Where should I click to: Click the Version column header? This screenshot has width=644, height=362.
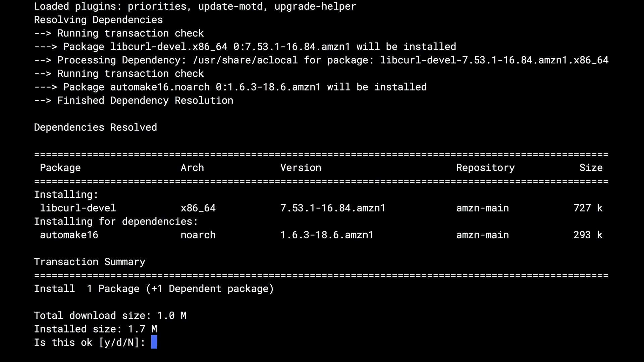pyautogui.click(x=301, y=168)
